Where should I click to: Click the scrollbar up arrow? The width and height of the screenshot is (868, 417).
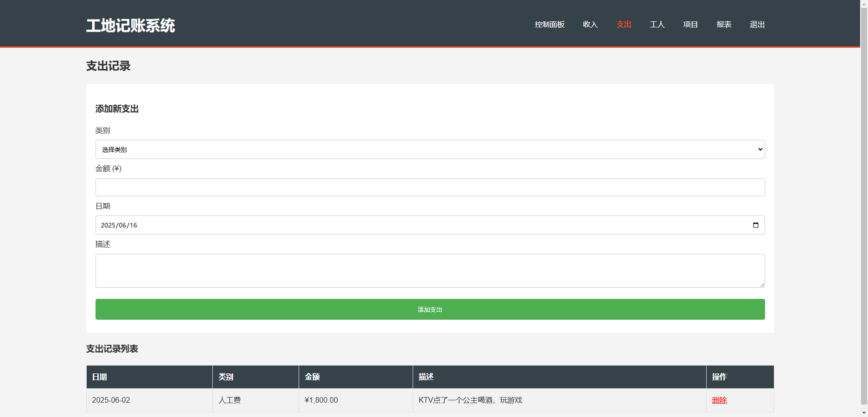864,3
